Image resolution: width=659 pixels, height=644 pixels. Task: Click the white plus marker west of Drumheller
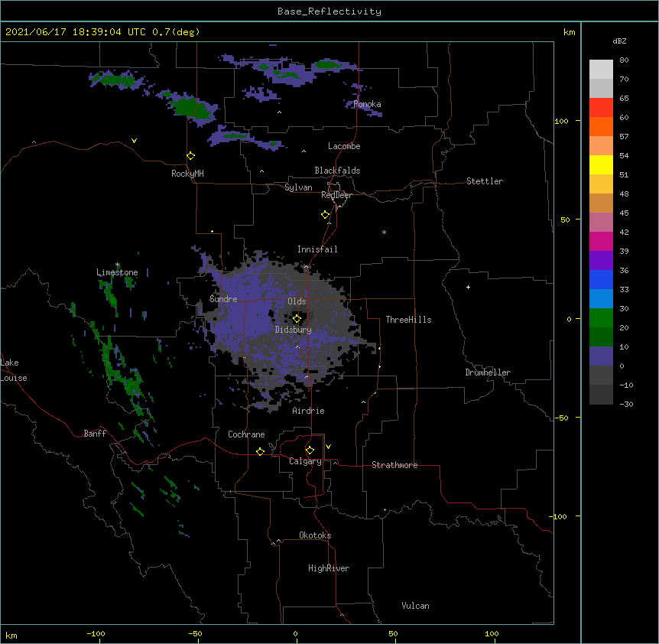tap(468, 287)
